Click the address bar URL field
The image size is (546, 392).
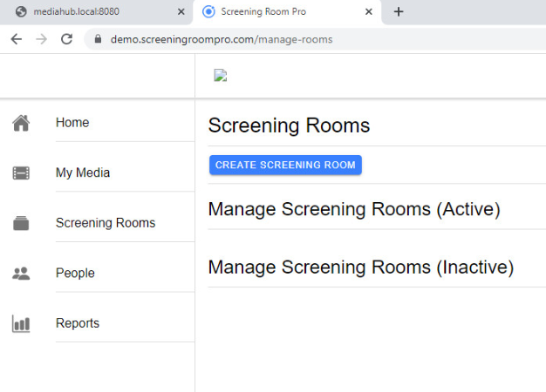(x=313, y=39)
